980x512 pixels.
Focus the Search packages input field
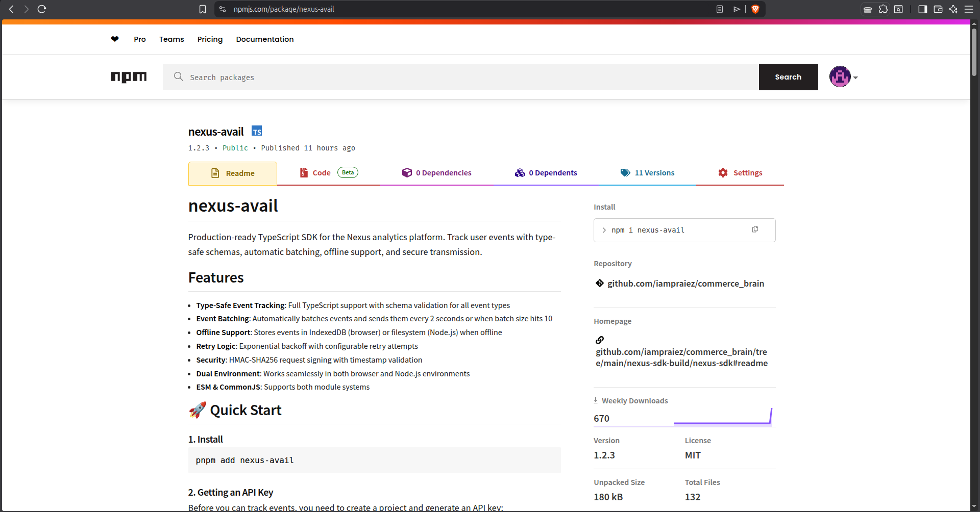tap(460, 77)
